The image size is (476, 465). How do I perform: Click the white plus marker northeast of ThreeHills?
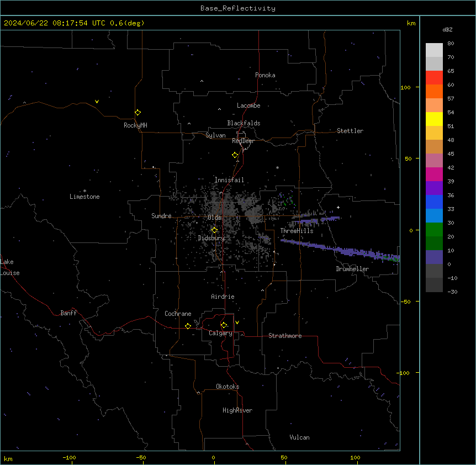click(x=338, y=207)
